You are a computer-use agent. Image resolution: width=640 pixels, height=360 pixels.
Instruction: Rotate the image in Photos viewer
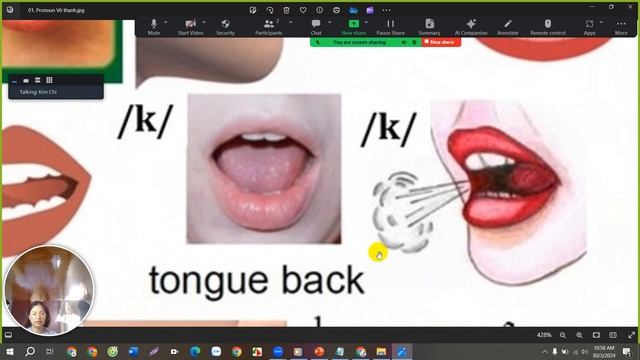269,10
